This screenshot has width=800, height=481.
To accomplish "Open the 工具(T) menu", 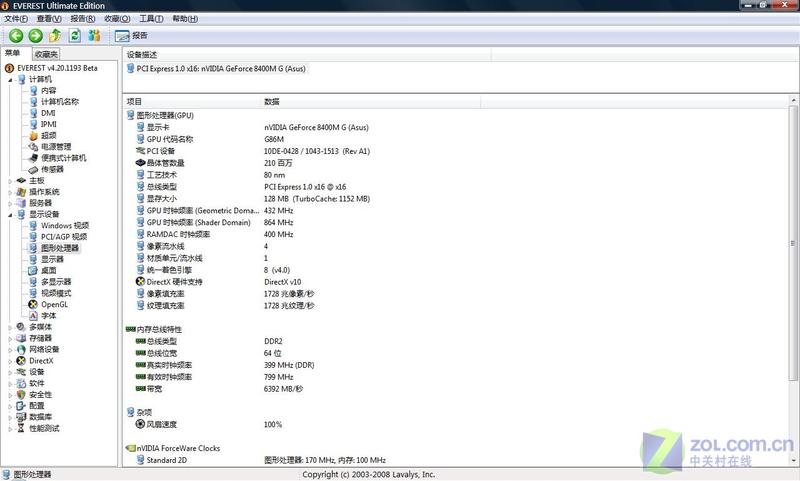I will pos(151,19).
